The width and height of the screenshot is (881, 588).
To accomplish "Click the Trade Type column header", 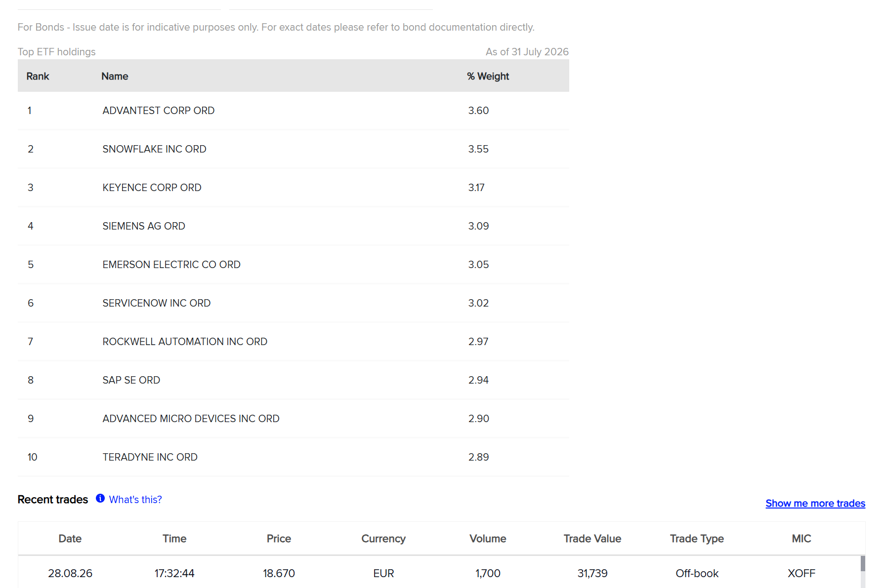I will (x=697, y=539).
